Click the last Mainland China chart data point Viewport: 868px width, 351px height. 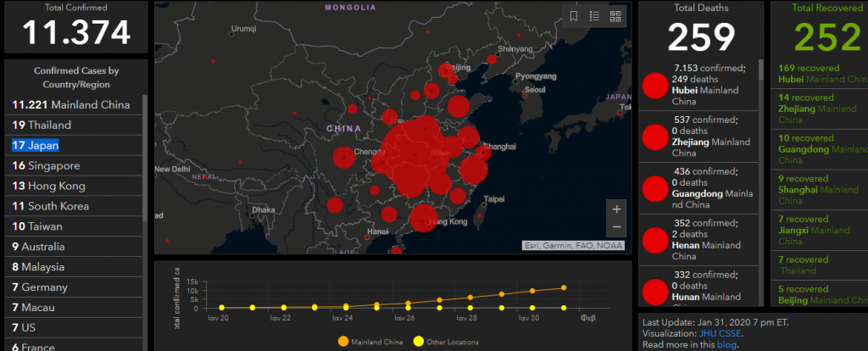(563, 288)
